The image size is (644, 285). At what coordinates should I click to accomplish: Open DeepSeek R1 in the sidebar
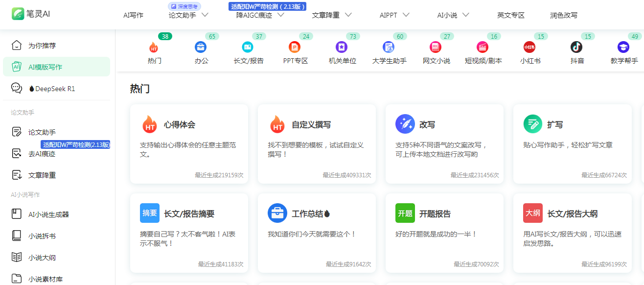point(51,89)
